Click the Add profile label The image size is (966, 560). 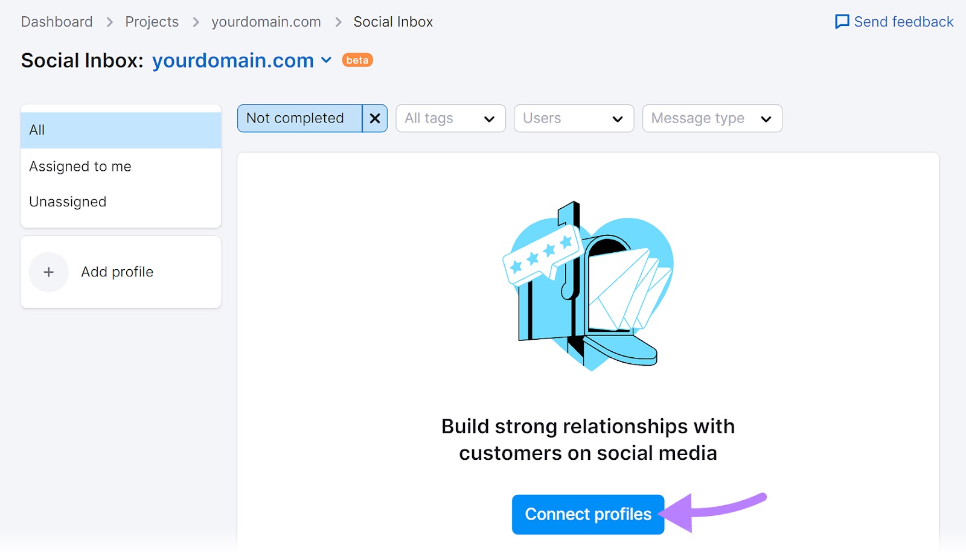pyautogui.click(x=117, y=272)
